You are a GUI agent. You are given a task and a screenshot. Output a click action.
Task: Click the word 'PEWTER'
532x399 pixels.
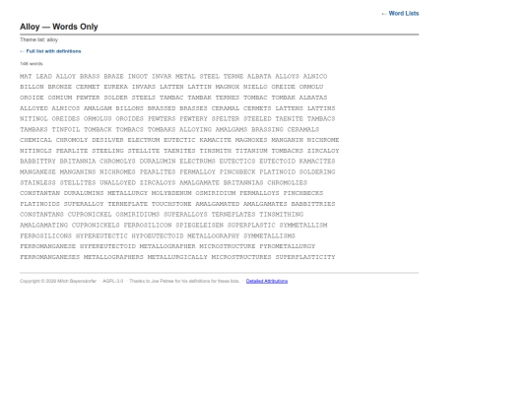88,98
